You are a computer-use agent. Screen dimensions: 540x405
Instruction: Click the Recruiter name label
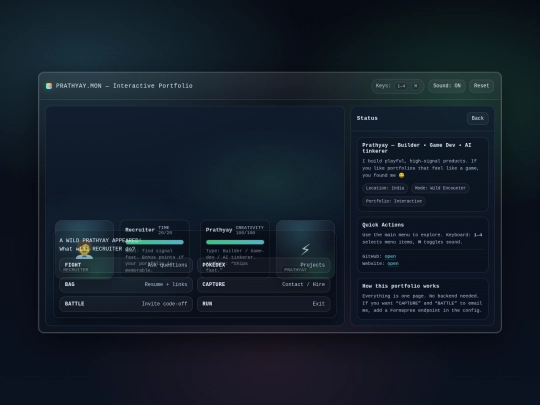click(140, 230)
